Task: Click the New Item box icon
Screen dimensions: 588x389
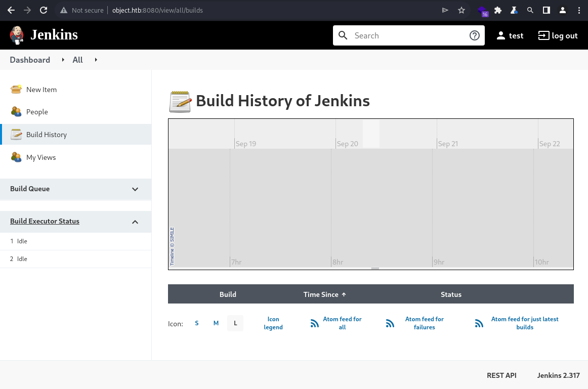Action: coord(16,89)
